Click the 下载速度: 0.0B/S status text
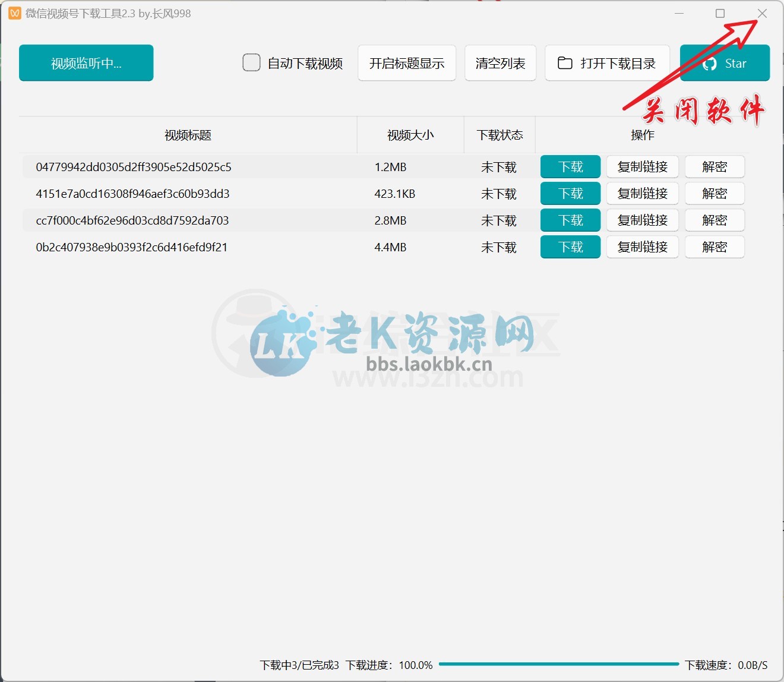Image resolution: width=784 pixels, height=682 pixels. [x=726, y=665]
